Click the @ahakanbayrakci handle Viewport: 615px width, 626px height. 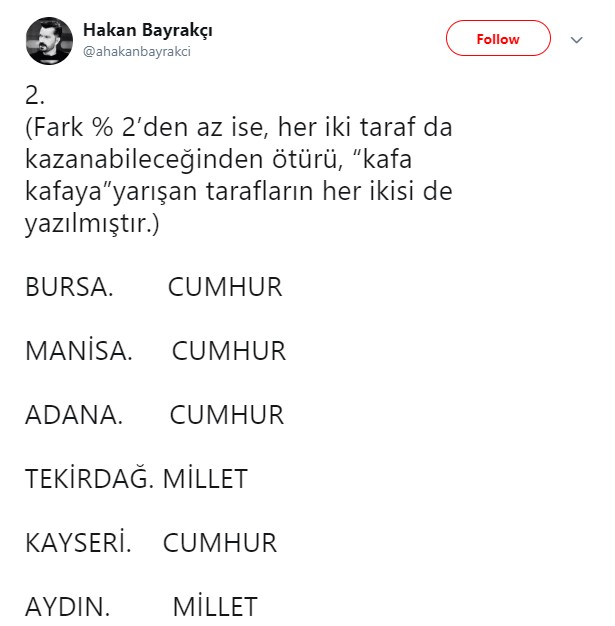137,52
